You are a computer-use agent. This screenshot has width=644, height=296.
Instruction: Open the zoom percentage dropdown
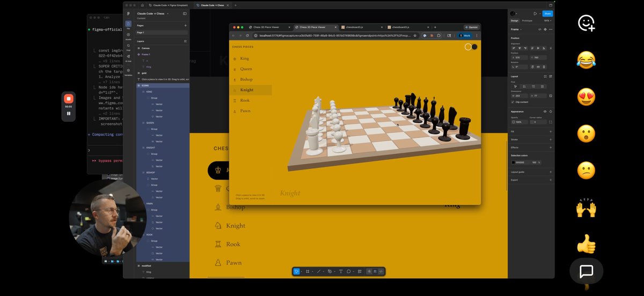(x=547, y=21)
